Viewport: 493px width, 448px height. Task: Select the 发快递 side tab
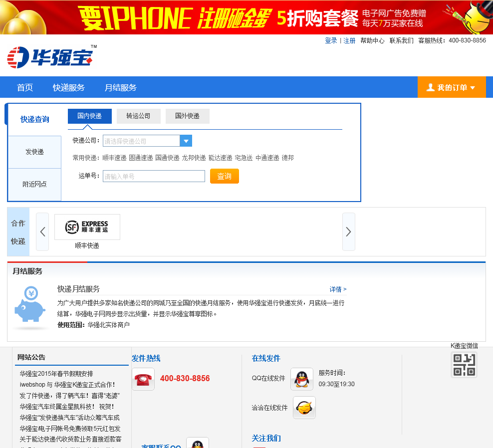point(34,152)
